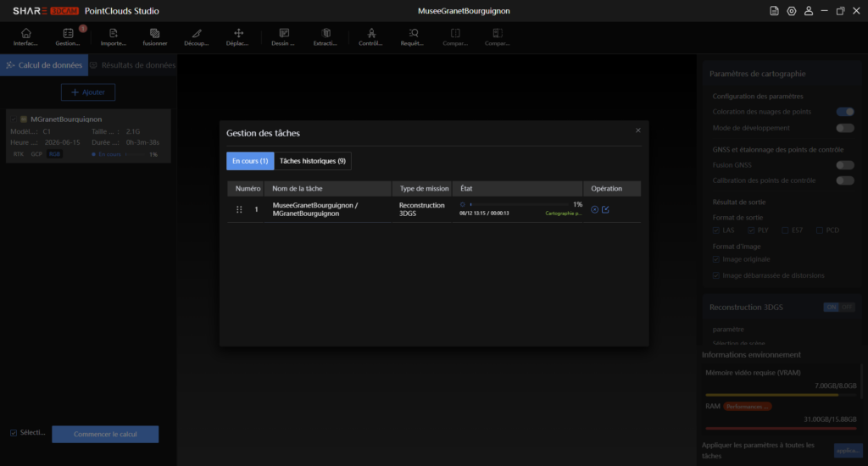Click the green Cartographie status text
This screenshot has height=466, width=868.
coord(564,214)
